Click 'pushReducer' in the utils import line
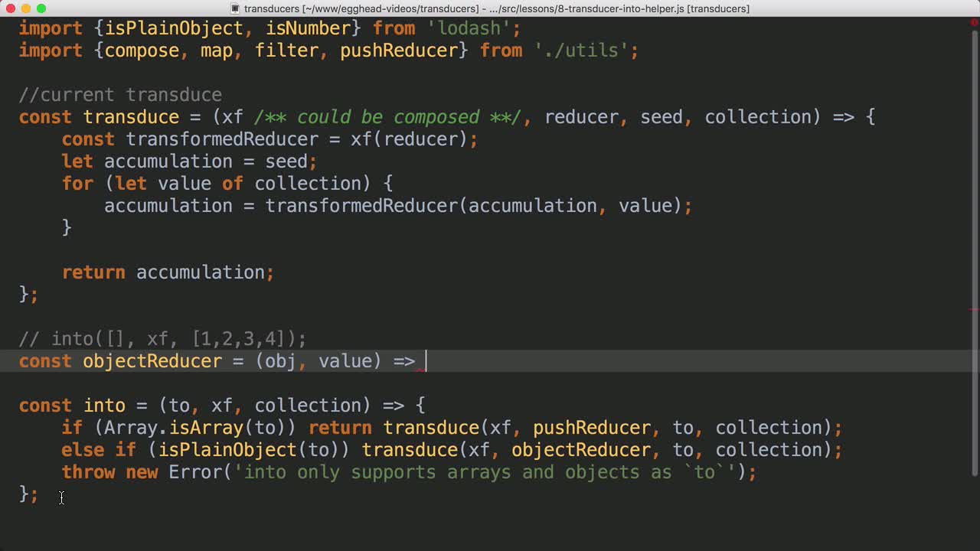Screen dimensions: 980x551 tap(399, 51)
